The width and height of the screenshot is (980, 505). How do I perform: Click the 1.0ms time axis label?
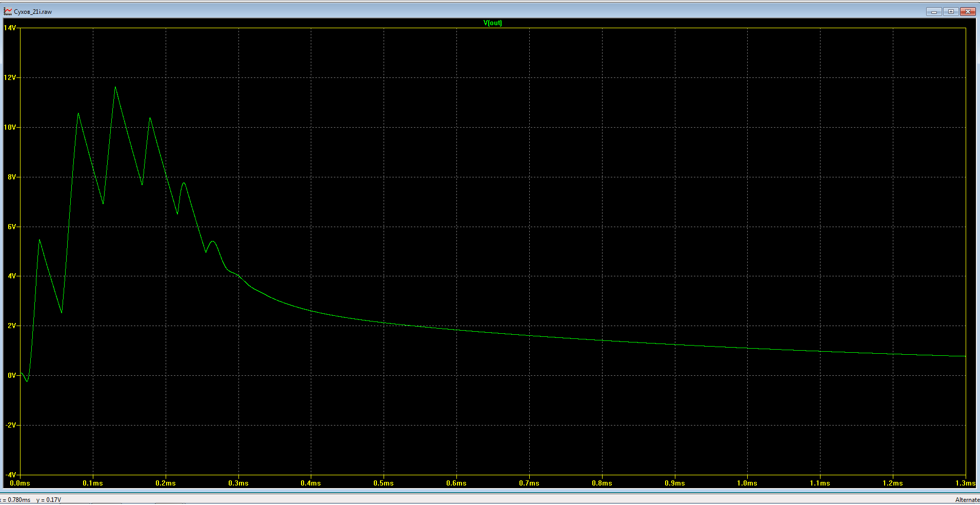tap(747, 483)
